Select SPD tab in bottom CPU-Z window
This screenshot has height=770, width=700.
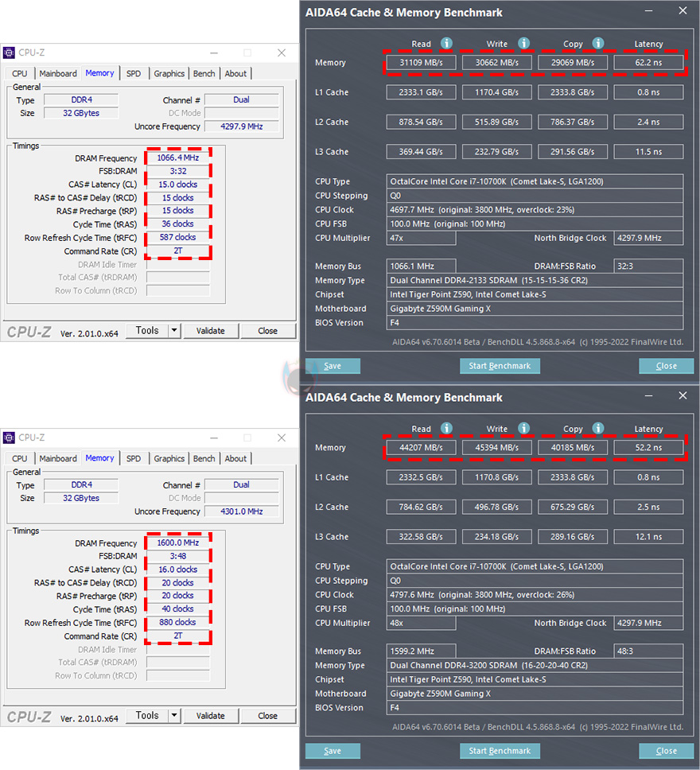134,459
